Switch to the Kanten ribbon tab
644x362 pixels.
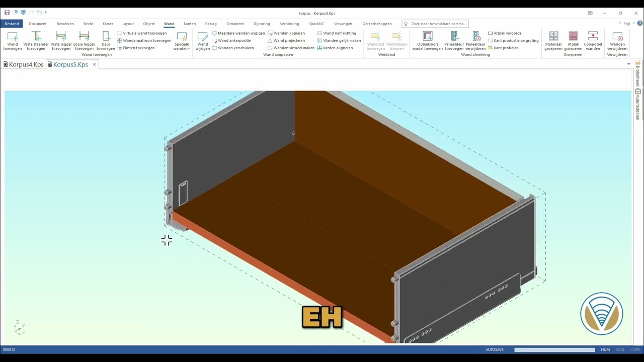click(190, 24)
